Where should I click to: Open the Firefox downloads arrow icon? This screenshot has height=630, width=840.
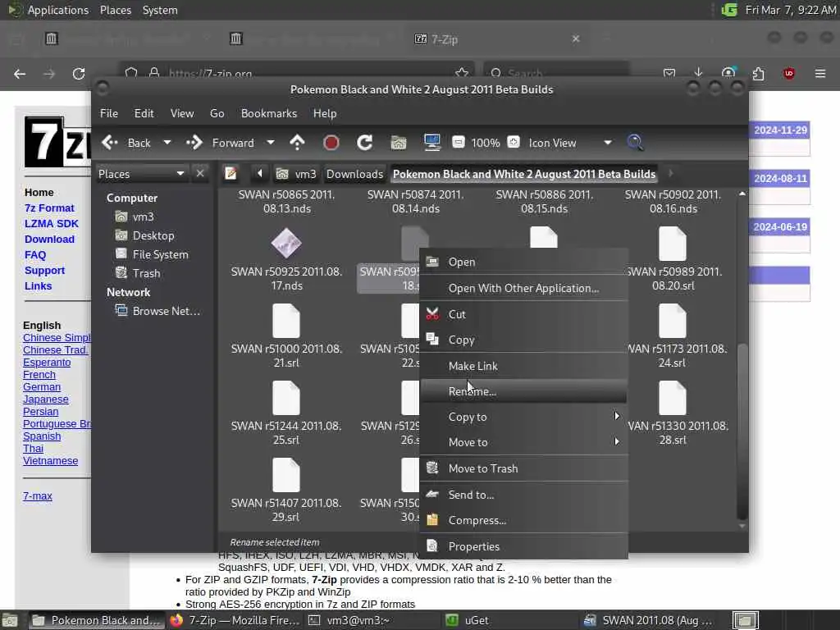coord(698,73)
